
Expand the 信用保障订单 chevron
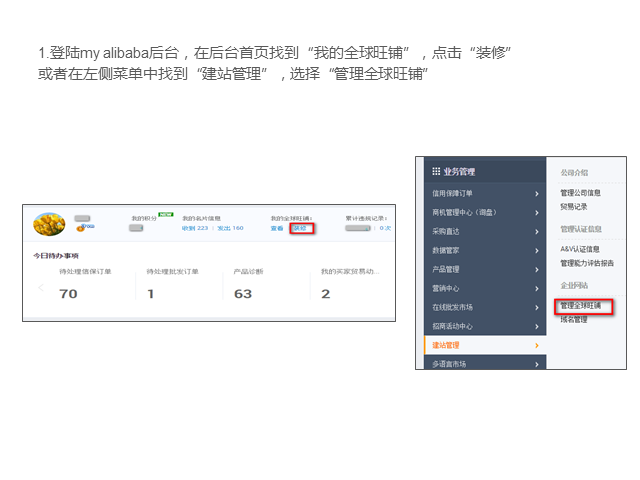(x=537, y=194)
